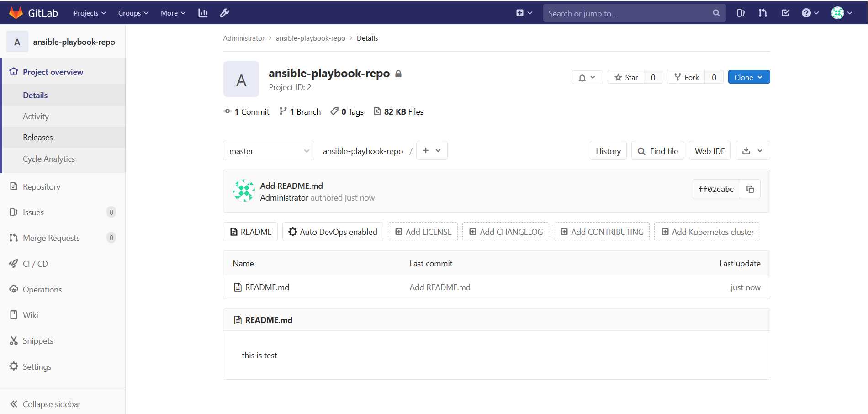View the 1 Branch link

(x=300, y=111)
